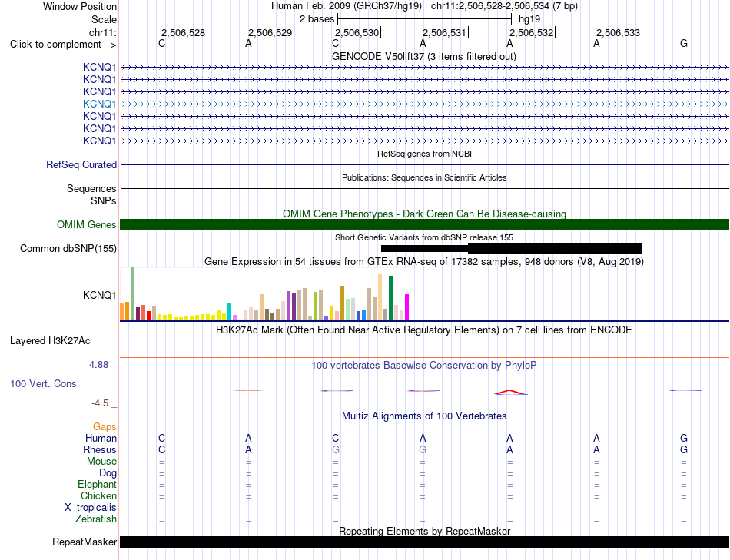Click the thick black dbSNP variant bar
The height and width of the screenshot is (560, 730).
coord(555,249)
